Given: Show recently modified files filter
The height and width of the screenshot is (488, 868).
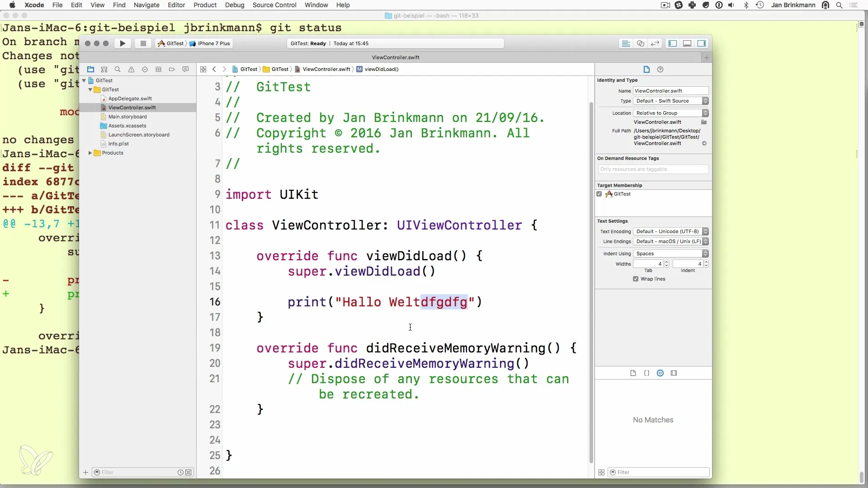Looking at the screenshot, I should click(180, 472).
